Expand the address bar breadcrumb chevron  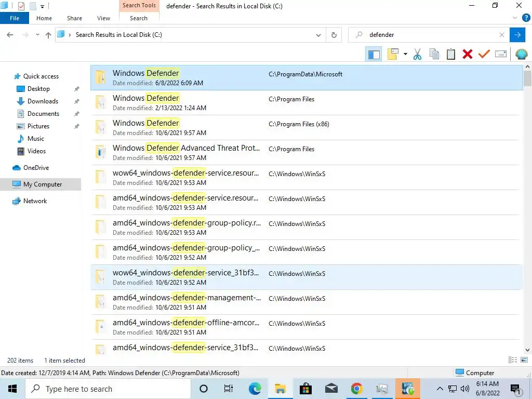(70, 35)
